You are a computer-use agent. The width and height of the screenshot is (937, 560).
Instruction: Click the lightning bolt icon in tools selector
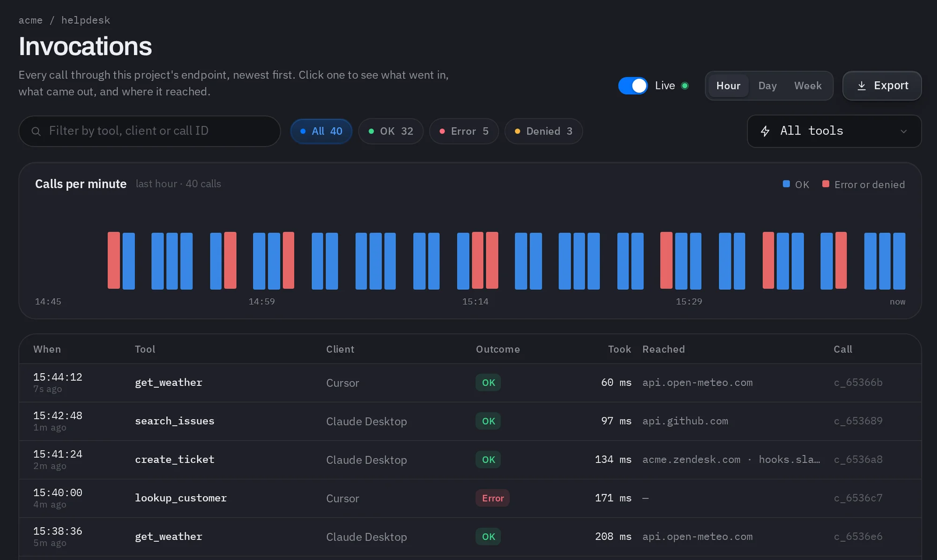tap(765, 131)
